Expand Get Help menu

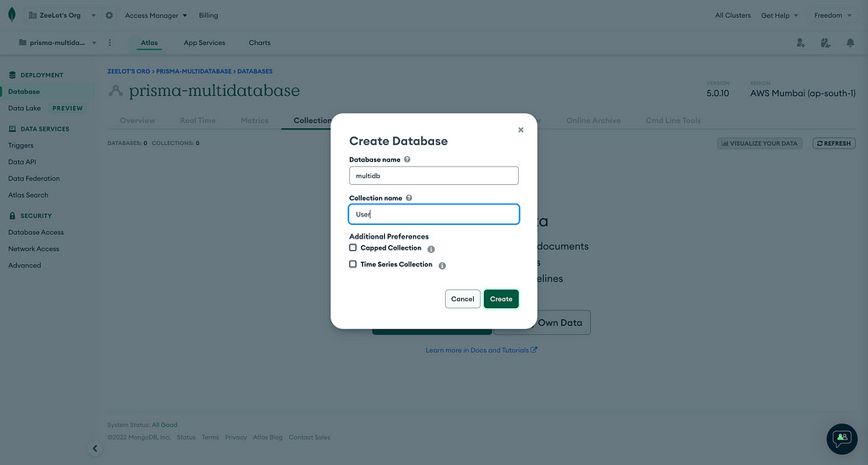(x=780, y=15)
